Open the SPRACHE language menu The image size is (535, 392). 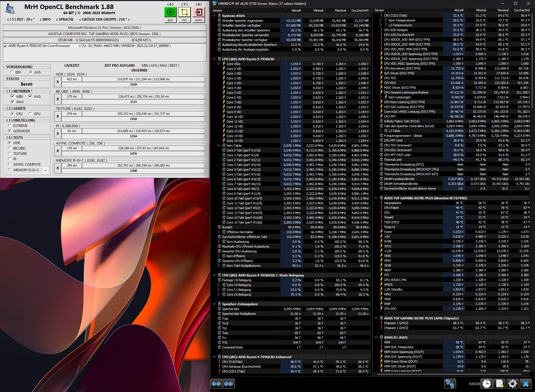tap(65, 20)
